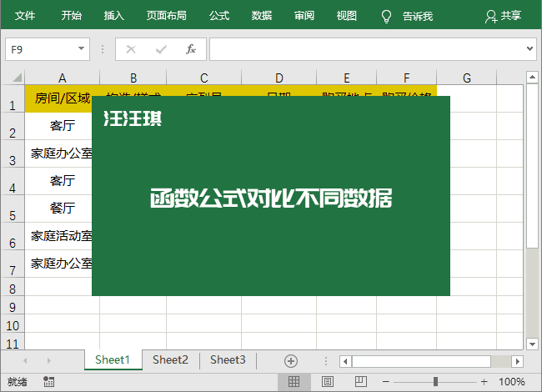Click the cancel X icon in formula bar
This screenshot has height=392, width=542.
coord(131,49)
